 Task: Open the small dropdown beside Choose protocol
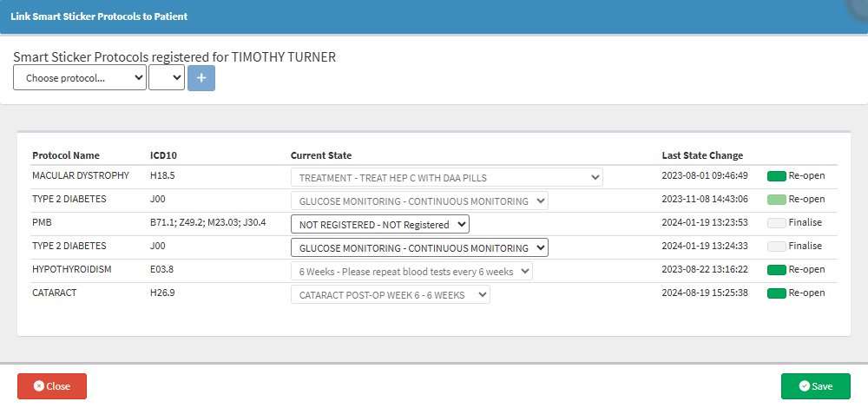(x=166, y=78)
